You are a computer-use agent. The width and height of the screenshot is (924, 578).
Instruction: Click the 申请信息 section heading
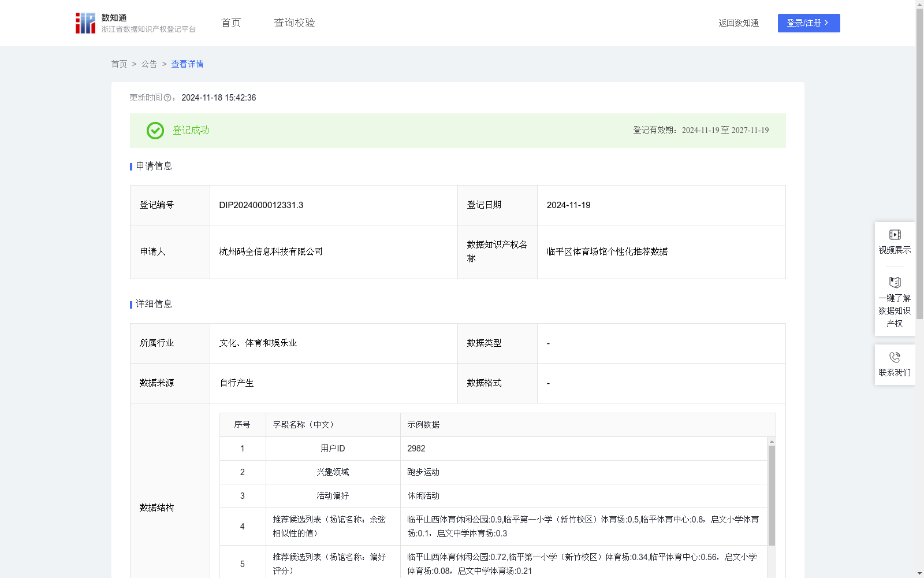pyautogui.click(x=154, y=166)
